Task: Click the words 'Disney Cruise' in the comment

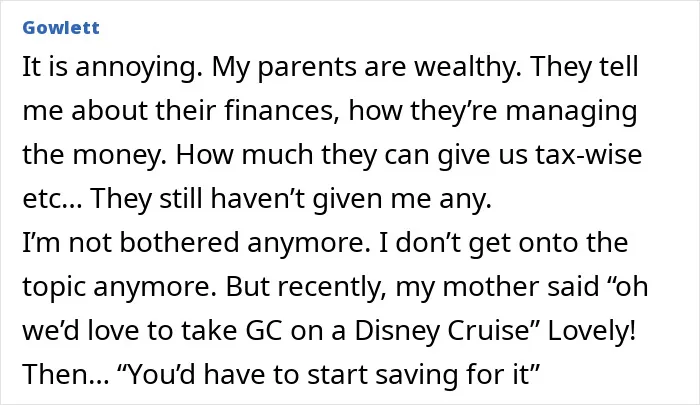Action: pos(442,331)
